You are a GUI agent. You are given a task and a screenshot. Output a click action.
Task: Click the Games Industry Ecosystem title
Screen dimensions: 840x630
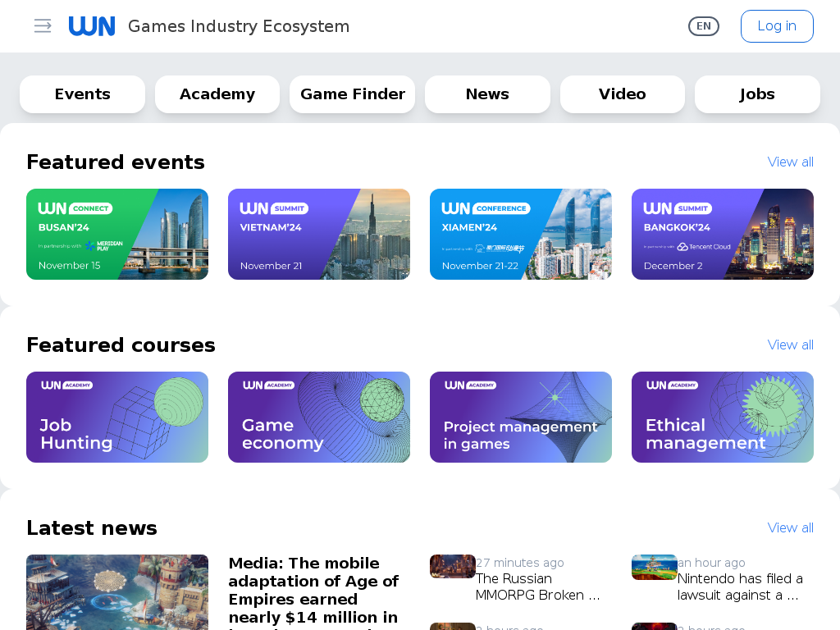tap(239, 26)
